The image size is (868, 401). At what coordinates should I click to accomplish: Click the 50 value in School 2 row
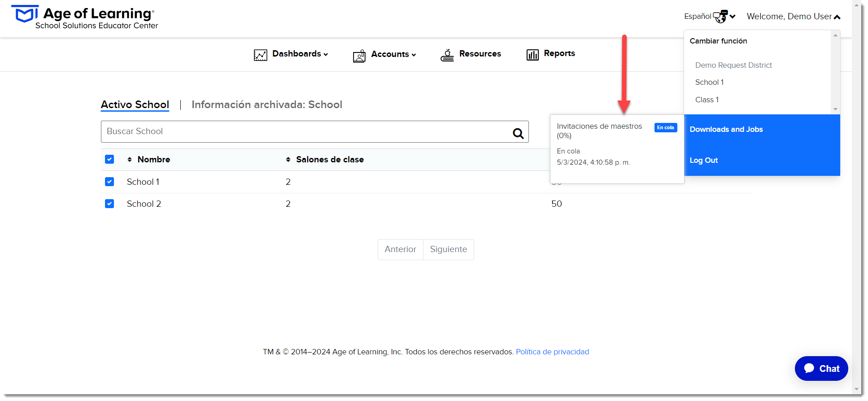557,204
